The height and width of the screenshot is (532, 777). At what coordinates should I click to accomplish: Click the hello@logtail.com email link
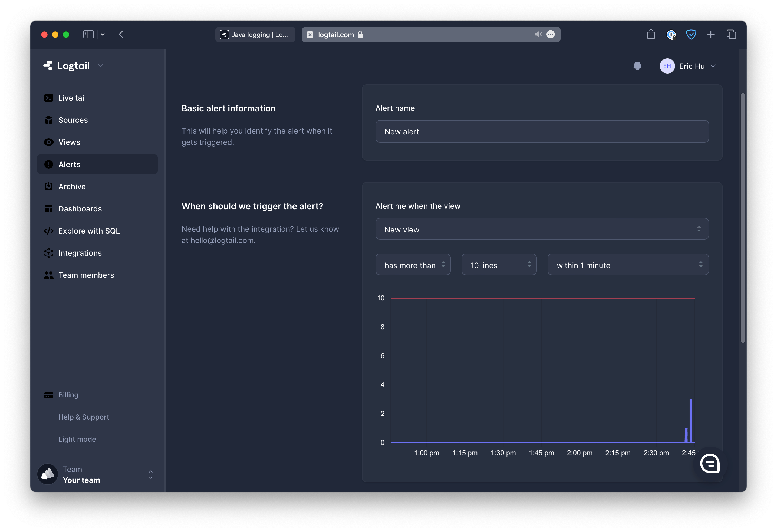click(x=222, y=241)
